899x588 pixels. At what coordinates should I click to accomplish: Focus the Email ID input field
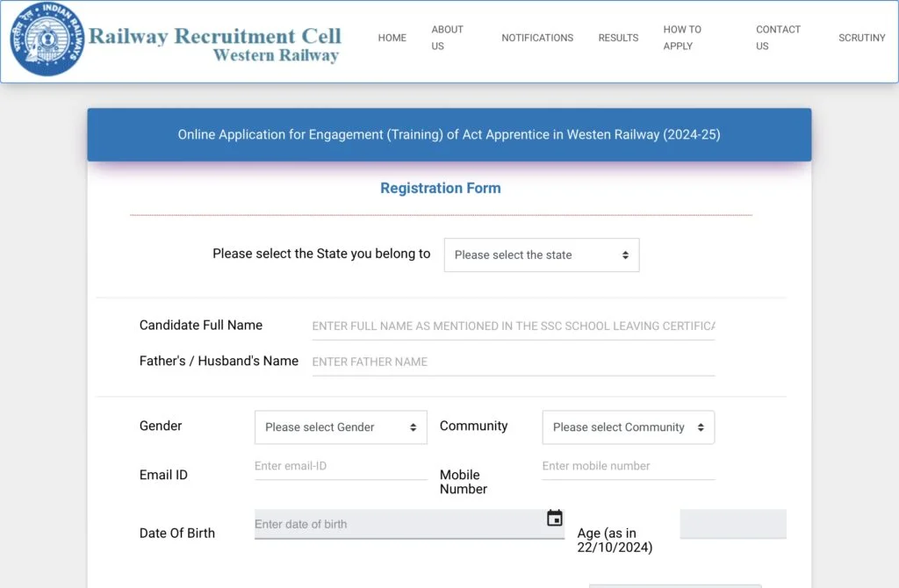coord(341,466)
